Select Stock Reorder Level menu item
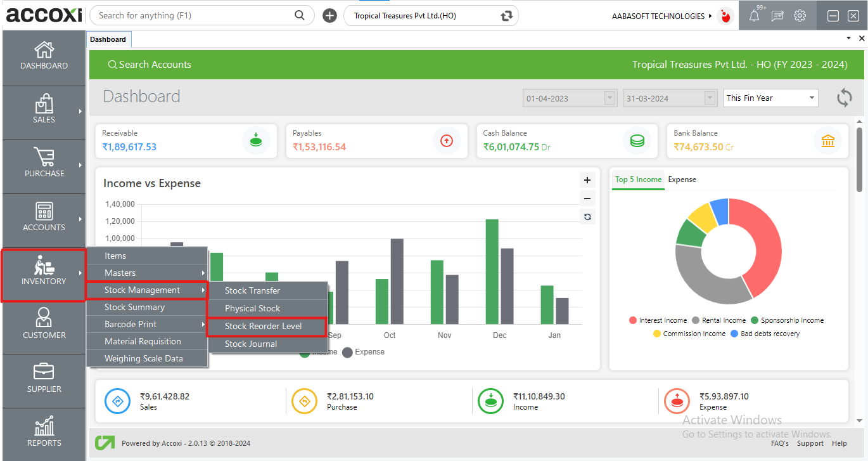The height and width of the screenshot is (461, 868). pos(263,326)
